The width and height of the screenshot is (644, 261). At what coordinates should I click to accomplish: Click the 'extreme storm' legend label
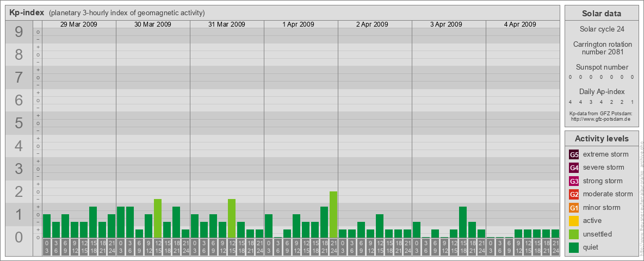pyautogui.click(x=605, y=154)
